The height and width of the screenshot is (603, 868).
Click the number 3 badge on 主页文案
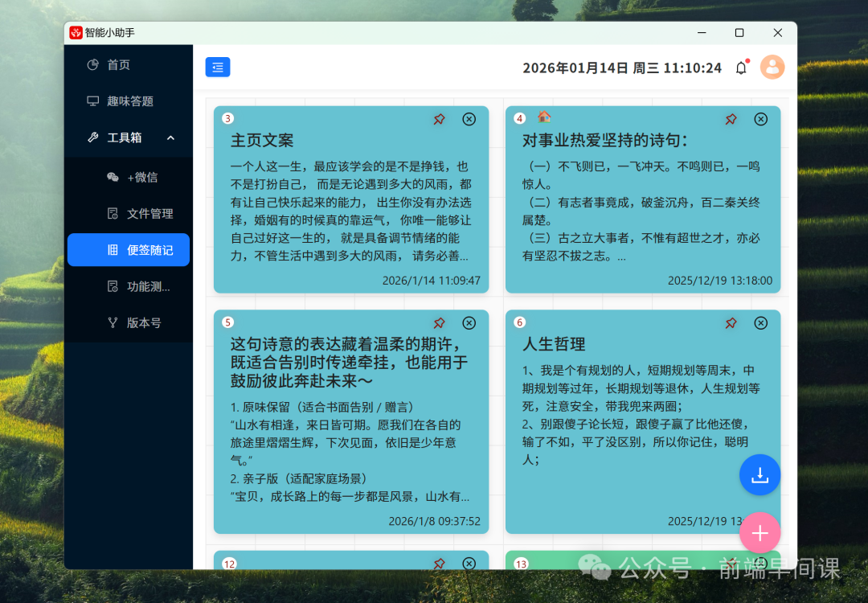coord(227,118)
